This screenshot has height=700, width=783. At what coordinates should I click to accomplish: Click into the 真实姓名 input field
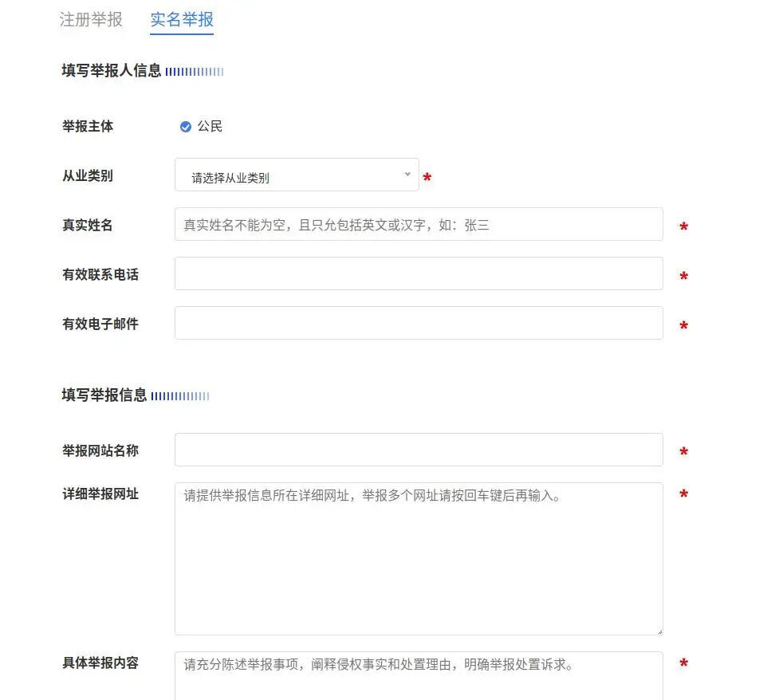[x=419, y=224]
